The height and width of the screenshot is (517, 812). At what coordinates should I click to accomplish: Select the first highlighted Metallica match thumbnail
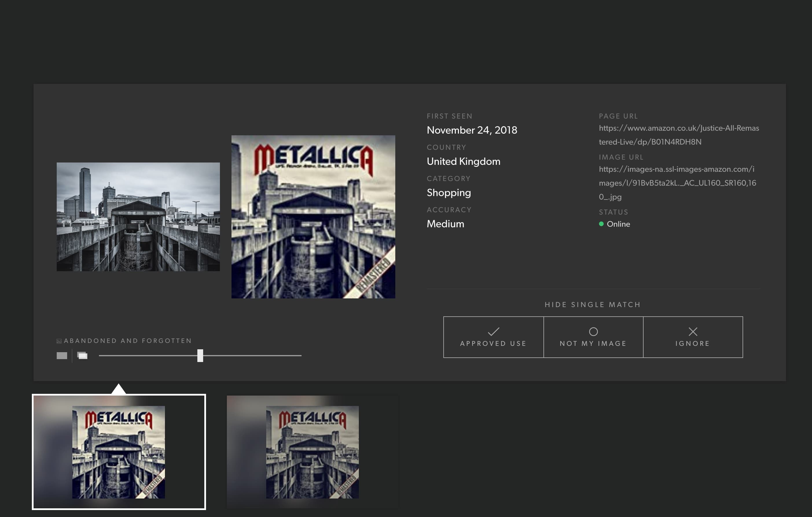119,452
